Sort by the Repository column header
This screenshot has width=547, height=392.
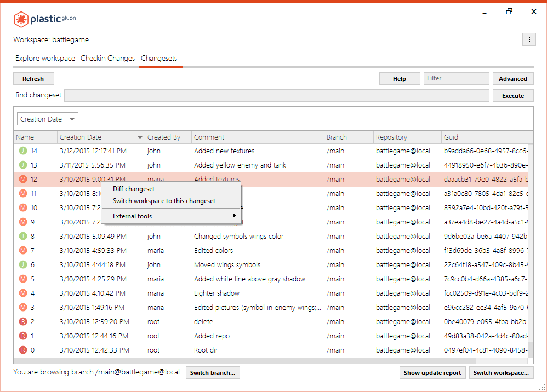407,137
